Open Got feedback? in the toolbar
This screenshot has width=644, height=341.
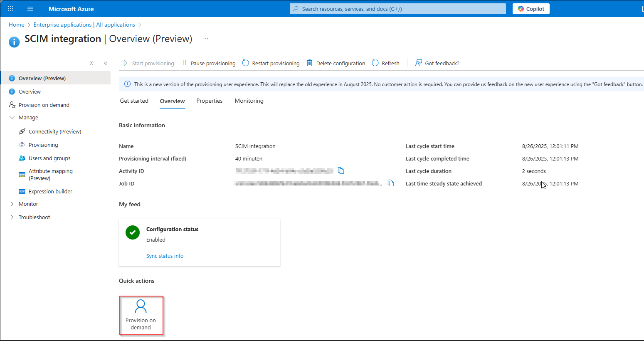pyautogui.click(x=437, y=63)
